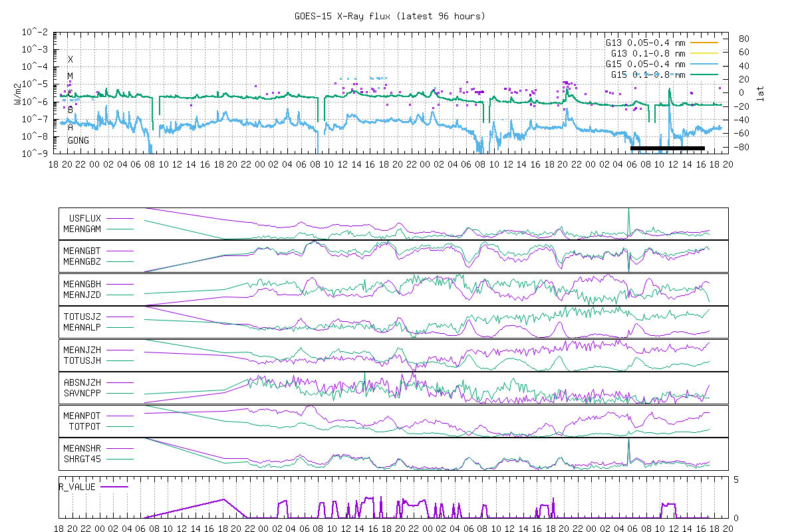
Task: Click the 5 tick on R_VALUE axis
Action: (736, 479)
